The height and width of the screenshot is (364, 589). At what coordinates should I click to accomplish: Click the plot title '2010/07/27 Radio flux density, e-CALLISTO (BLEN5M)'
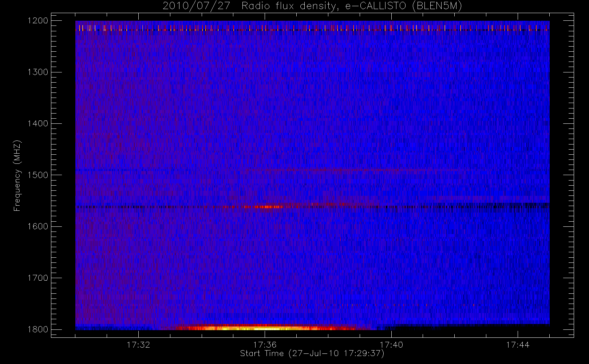(312, 6)
